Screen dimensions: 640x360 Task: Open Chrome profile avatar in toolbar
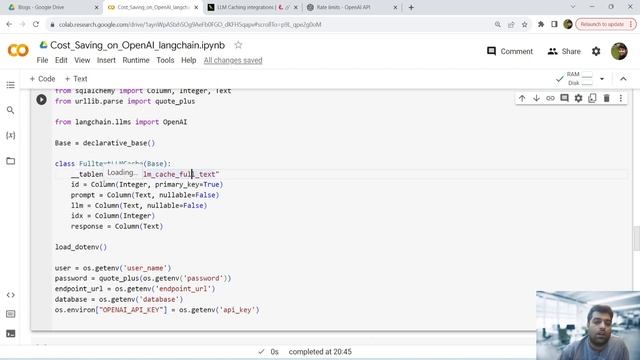point(568,24)
